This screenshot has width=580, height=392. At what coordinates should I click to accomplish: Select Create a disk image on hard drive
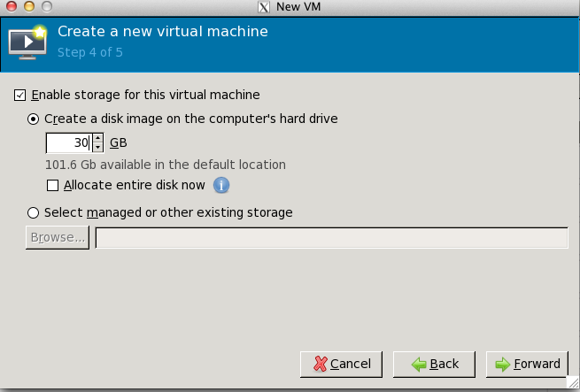(x=33, y=119)
